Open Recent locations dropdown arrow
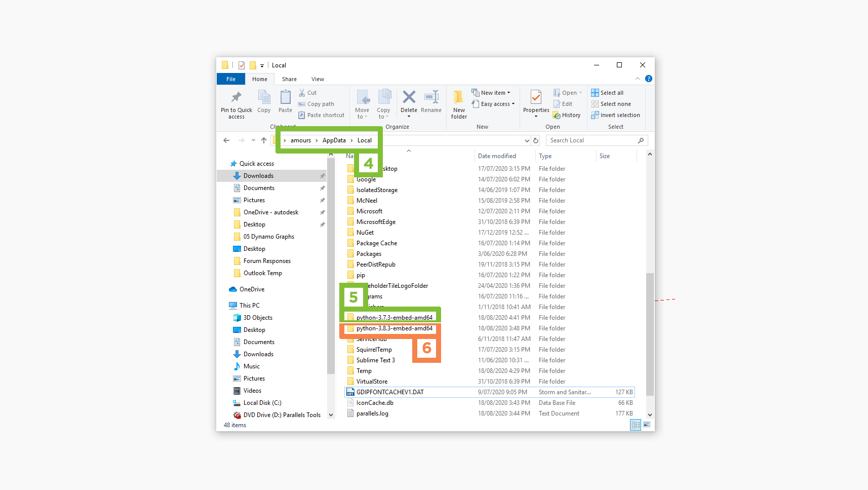This screenshot has width=868, height=490. [x=253, y=140]
